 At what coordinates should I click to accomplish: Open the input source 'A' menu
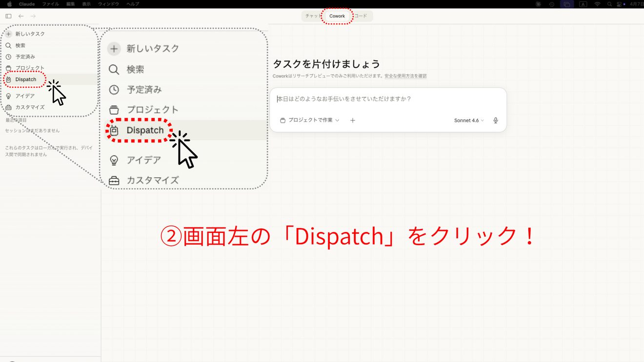(x=583, y=4)
